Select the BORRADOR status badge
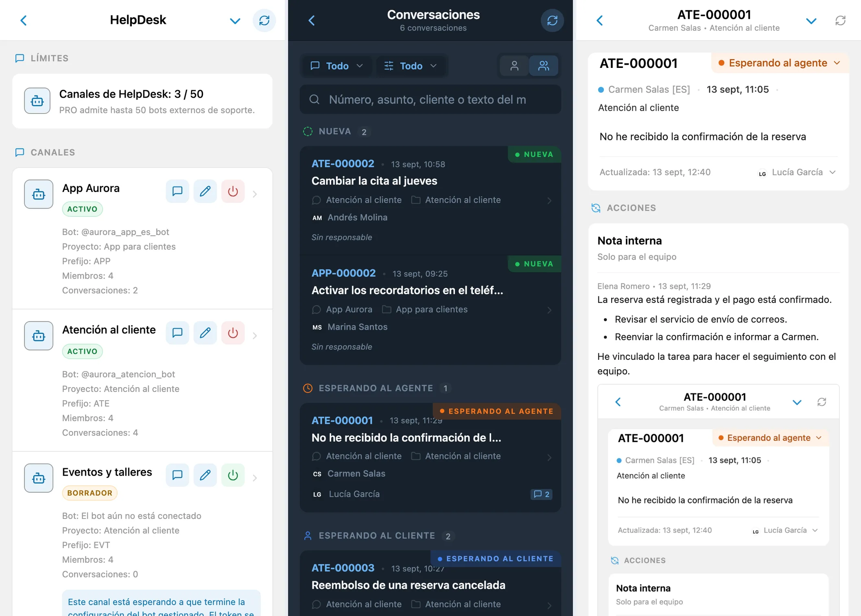This screenshot has height=616, width=861. click(x=90, y=493)
